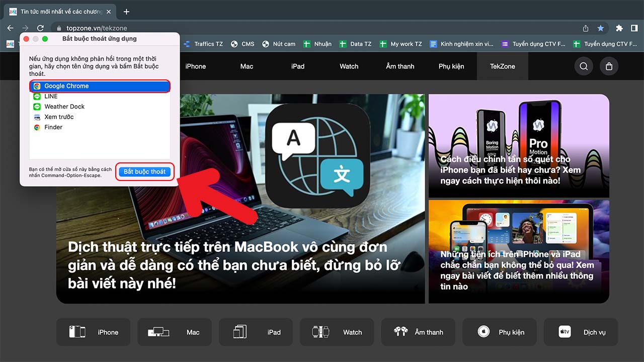The image size is (644, 362).
Task: Open the My work TZ bookmark
Action: coord(401,44)
